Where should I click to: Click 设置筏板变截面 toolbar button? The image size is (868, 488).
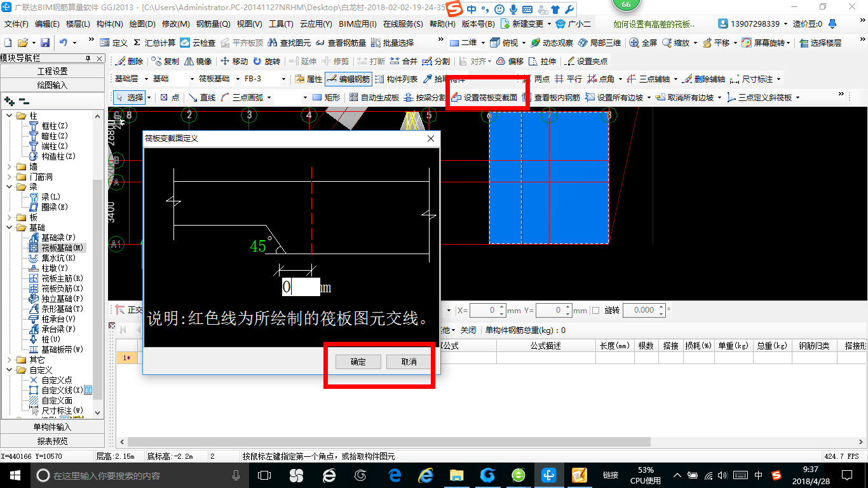tap(484, 98)
